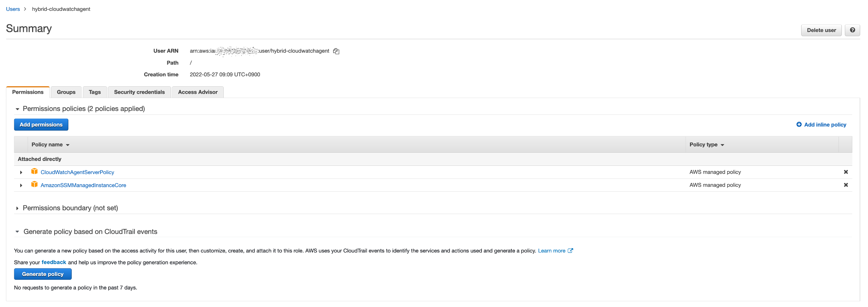This screenshot has width=868, height=307.
Task: Collapse Generate policy based on CloudTrail events
Action: coord(17,232)
